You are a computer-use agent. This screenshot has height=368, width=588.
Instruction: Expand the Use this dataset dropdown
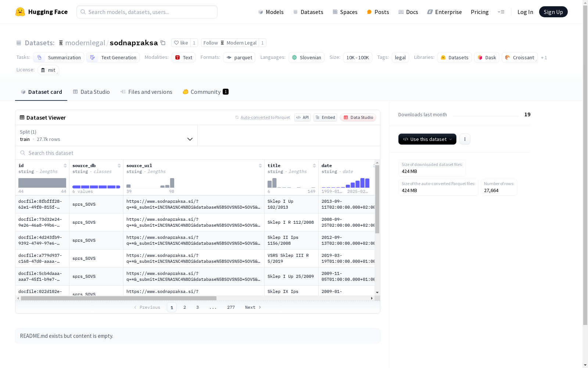(427, 139)
